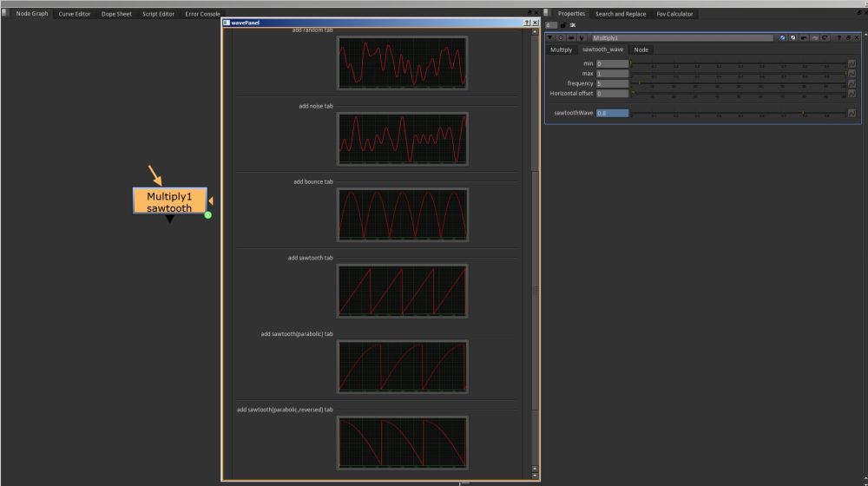Click the frequency slider track
The width and height of the screenshot is (868, 486).
pyautogui.click(x=739, y=83)
